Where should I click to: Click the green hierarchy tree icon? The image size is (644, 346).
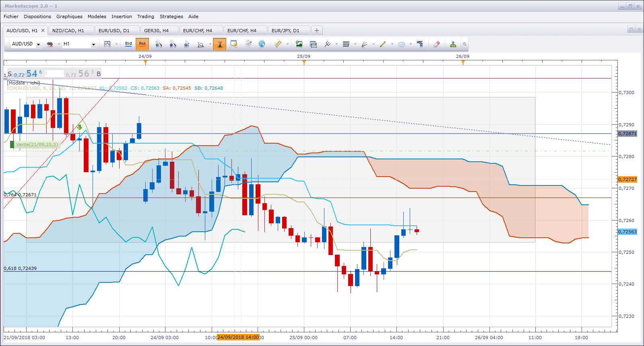click(x=453, y=44)
